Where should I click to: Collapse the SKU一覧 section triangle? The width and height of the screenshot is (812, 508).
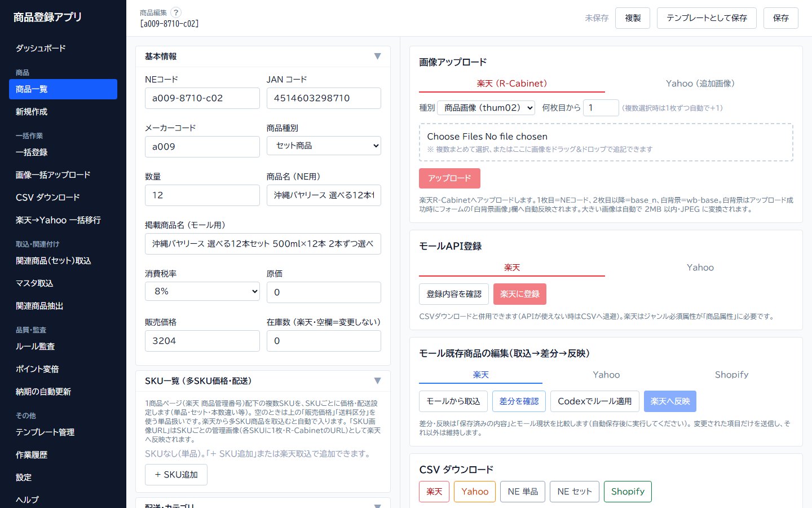click(x=377, y=381)
